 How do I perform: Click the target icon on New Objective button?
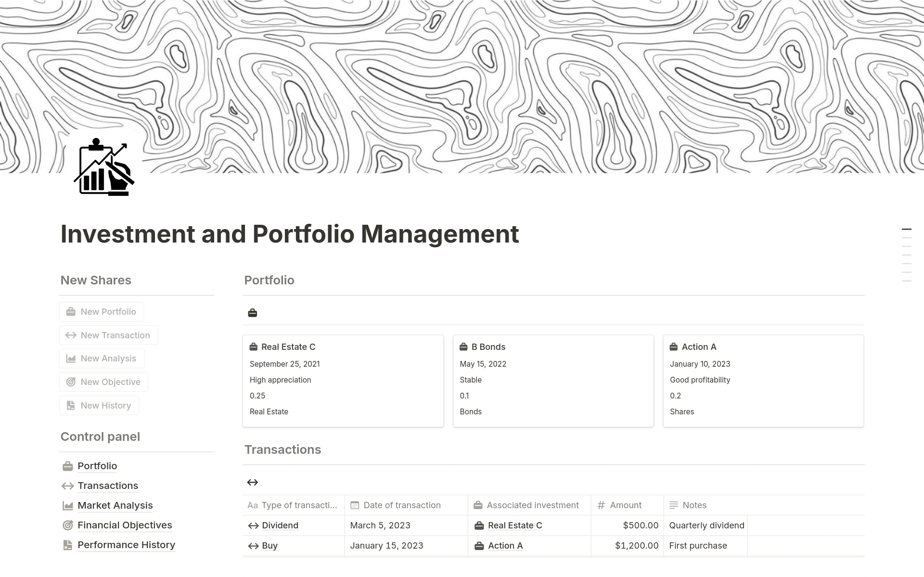tap(70, 382)
